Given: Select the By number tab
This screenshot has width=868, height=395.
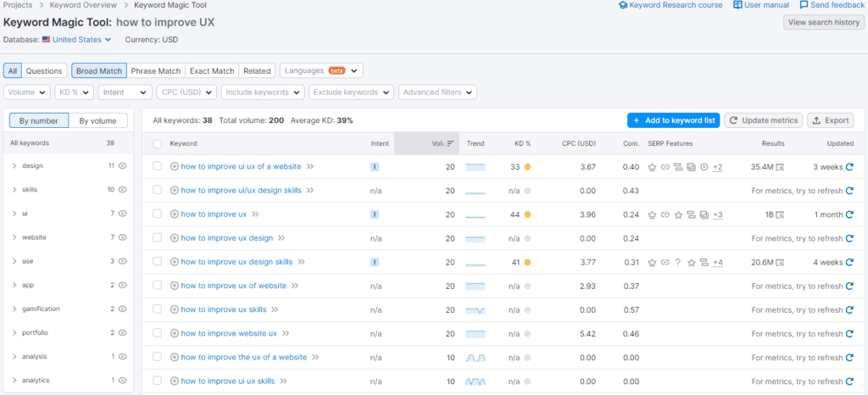Looking at the screenshot, I should (39, 120).
